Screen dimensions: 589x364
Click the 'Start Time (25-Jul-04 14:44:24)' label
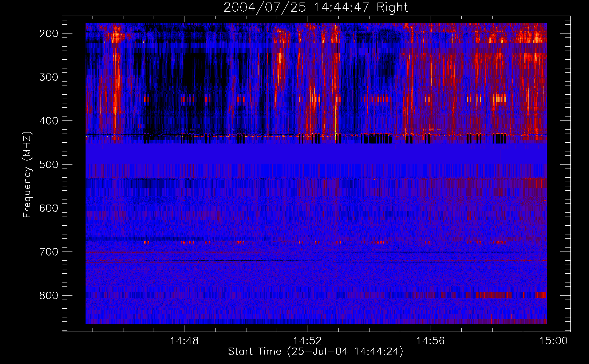pos(316,352)
